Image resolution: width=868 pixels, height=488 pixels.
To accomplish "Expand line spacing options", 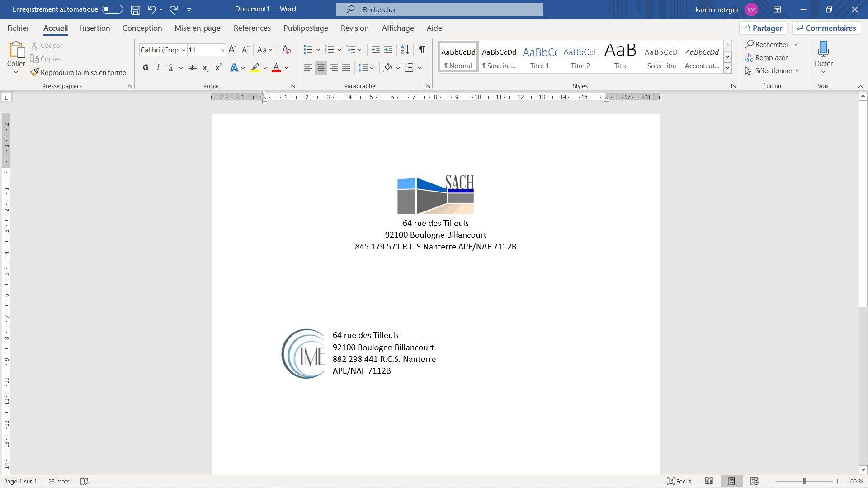I will click(x=372, y=68).
